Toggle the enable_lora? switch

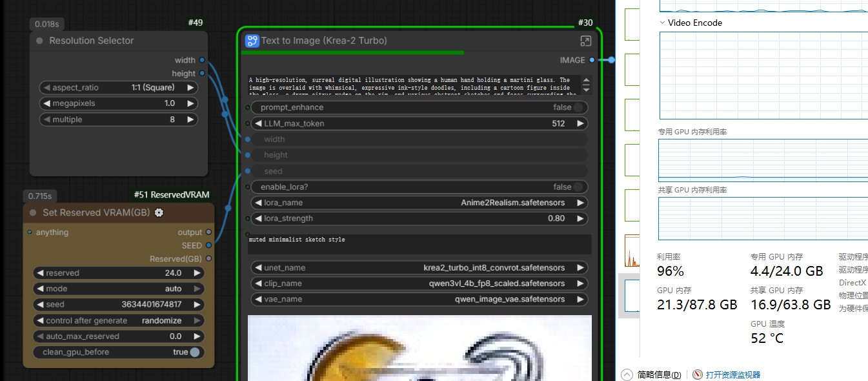[579, 187]
